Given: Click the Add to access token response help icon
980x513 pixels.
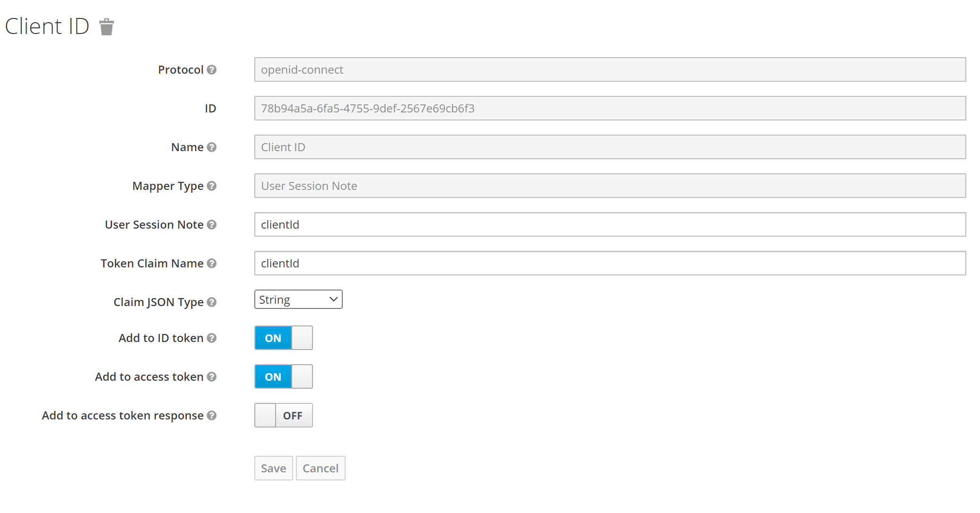Looking at the screenshot, I should (x=212, y=416).
